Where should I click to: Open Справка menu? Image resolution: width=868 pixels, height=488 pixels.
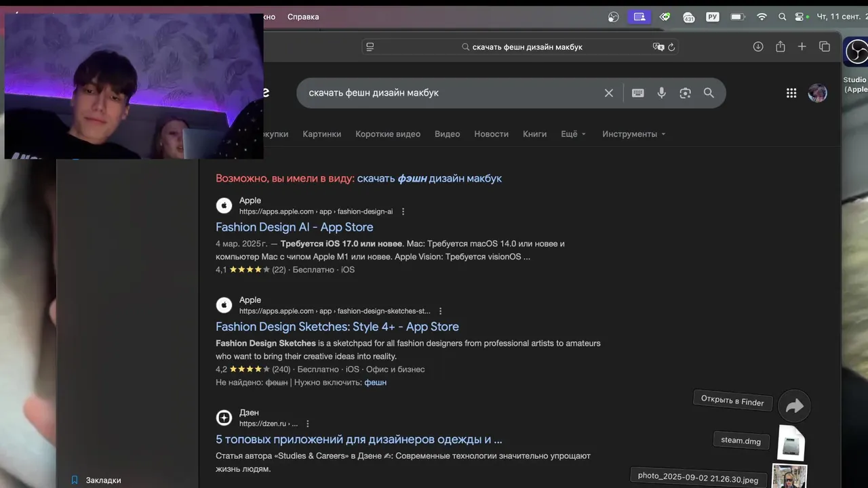point(303,17)
